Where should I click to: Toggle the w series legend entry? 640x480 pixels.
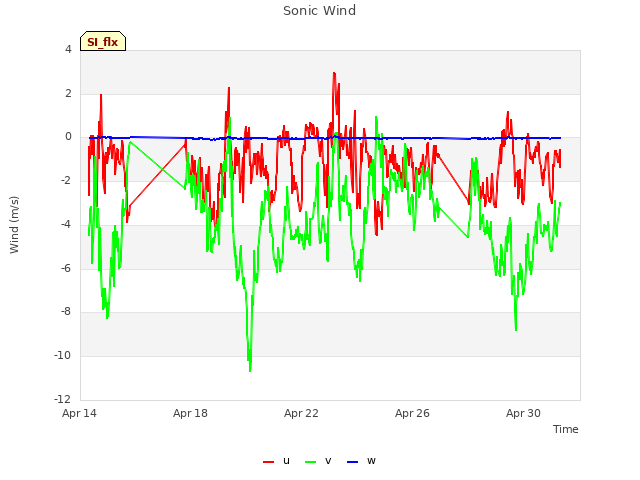(361, 461)
